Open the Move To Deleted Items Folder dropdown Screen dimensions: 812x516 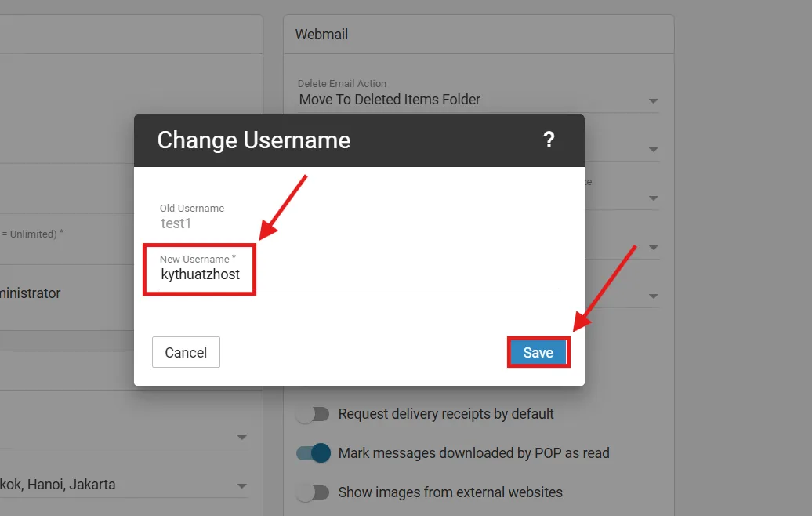click(x=470, y=100)
